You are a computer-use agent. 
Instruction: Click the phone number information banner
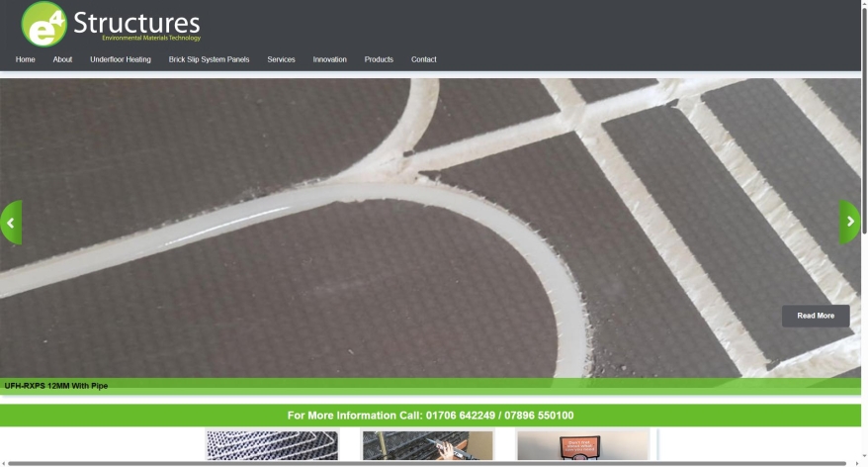coord(430,416)
